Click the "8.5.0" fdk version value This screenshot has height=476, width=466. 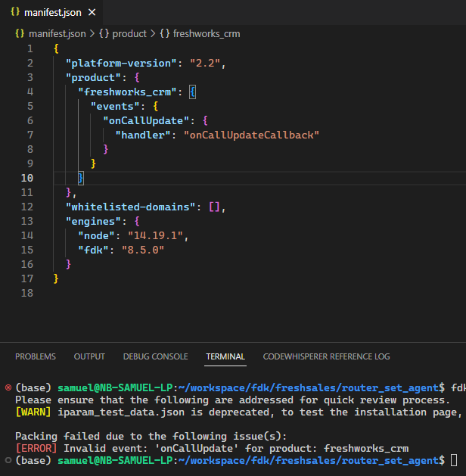[x=143, y=250]
